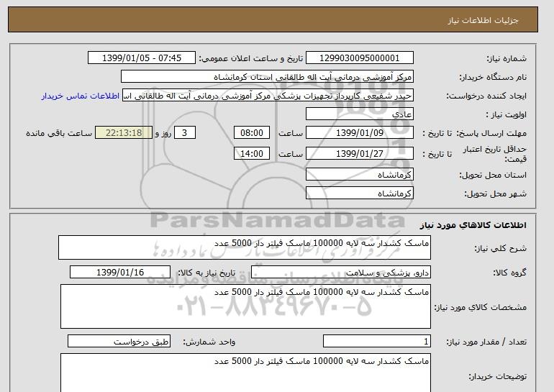Click the label مشخصات کالای مورد نیاز
The image size is (554, 392).
[x=481, y=307]
